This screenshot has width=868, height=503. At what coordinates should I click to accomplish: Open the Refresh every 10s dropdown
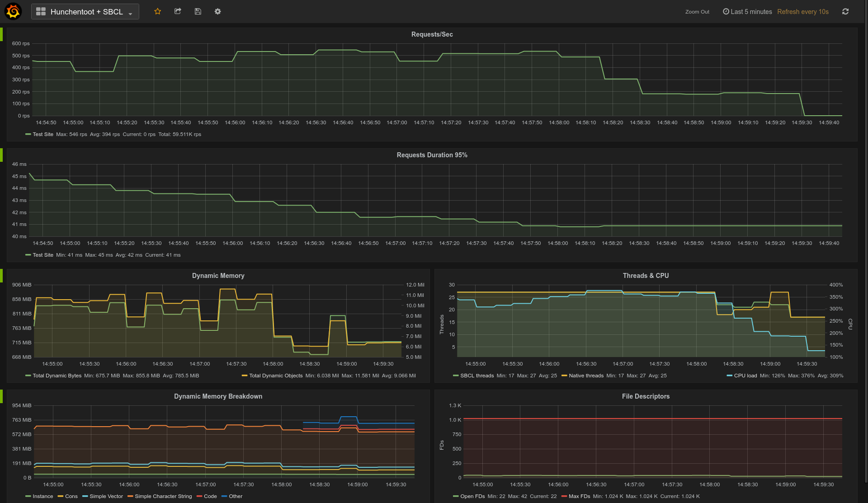[x=802, y=11]
